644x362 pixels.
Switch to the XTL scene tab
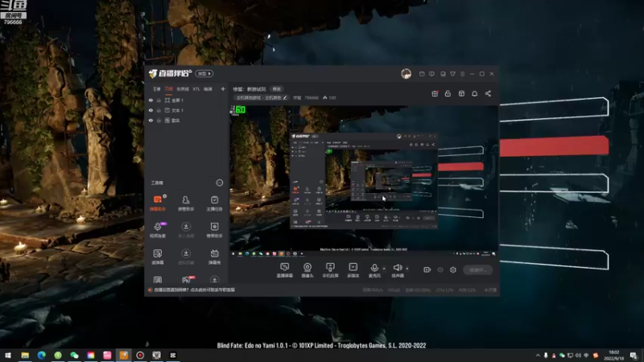coord(196,88)
